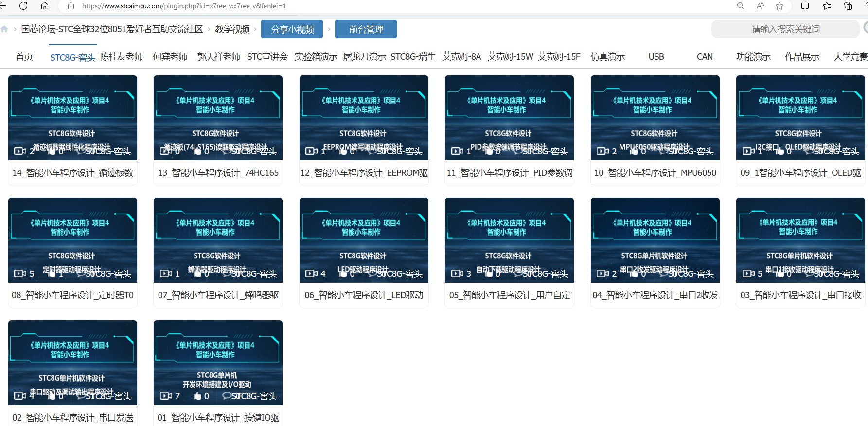Switch to 作品展示 tab

click(x=802, y=57)
